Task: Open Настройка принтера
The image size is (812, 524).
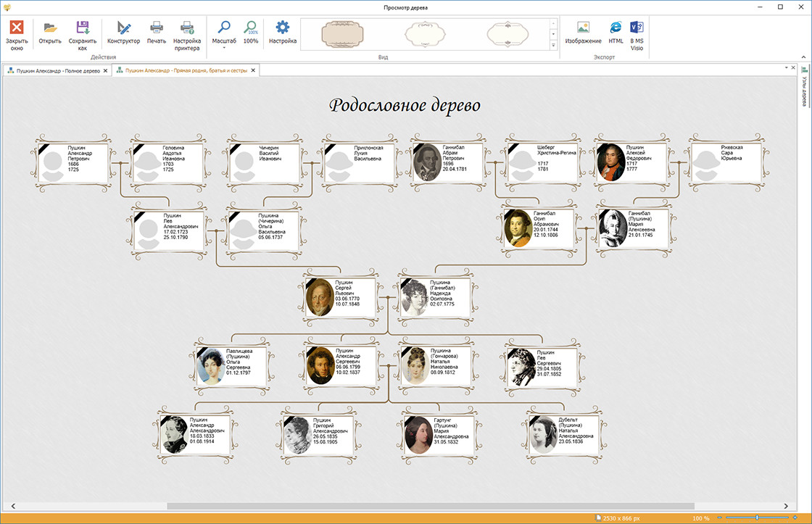Action: tap(187, 28)
